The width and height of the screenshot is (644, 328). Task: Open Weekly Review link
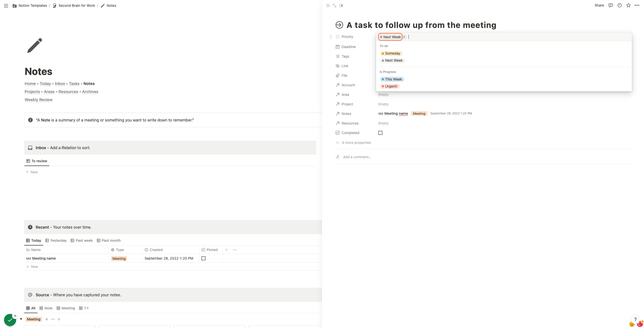click(x=38, y=100)
